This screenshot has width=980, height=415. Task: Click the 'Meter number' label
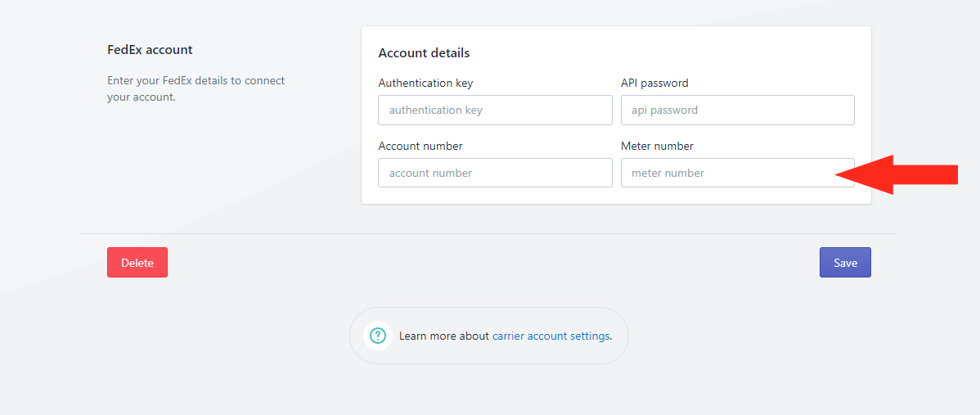tap(657, 146)
